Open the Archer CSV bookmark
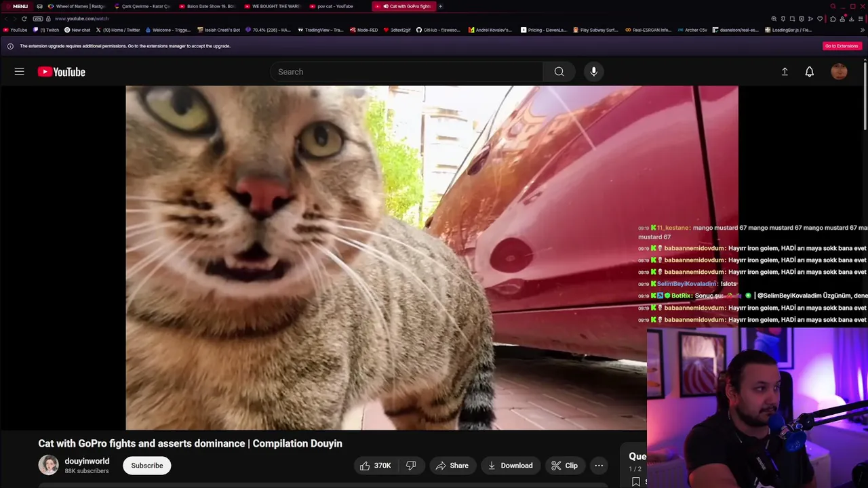 coord(692,30)
